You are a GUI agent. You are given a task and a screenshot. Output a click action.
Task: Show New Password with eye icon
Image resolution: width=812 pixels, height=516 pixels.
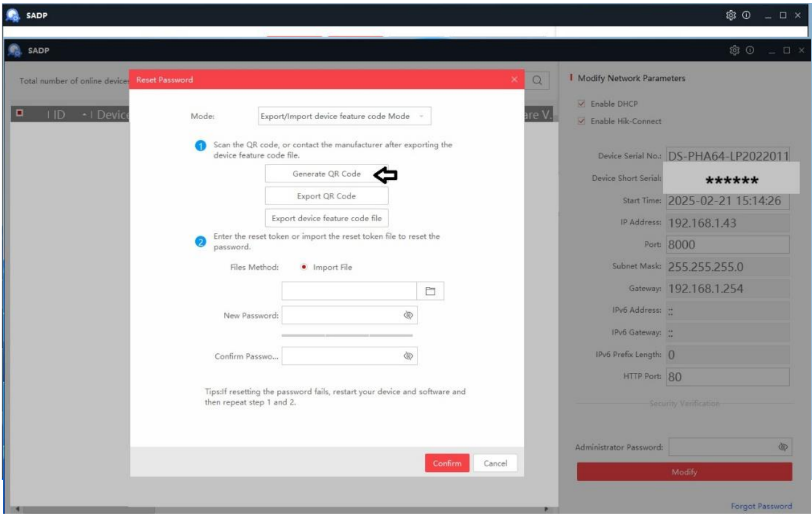408,315
